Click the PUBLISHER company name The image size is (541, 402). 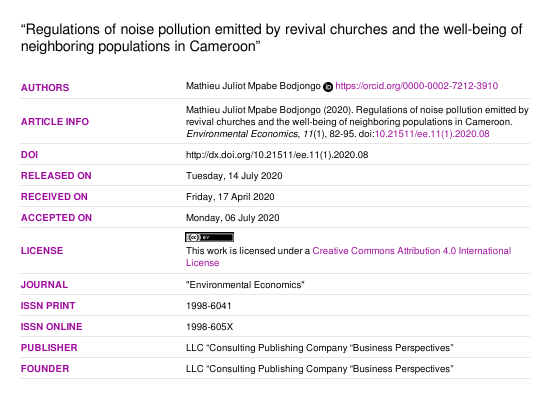(x=319, y=348)
